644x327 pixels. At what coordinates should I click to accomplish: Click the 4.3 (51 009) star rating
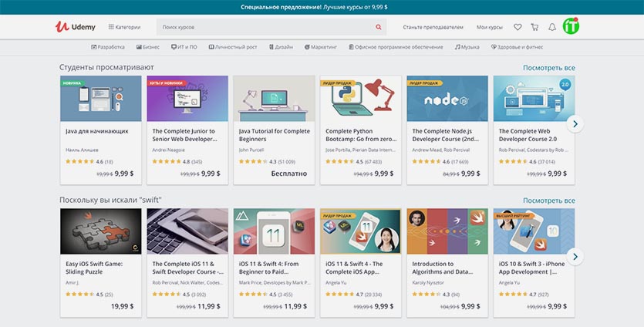267,162
